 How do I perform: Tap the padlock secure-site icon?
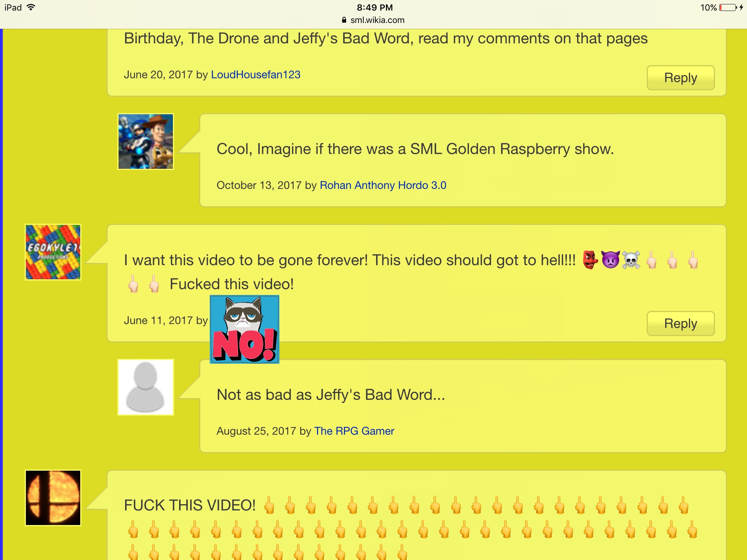[x=344, y=20]
